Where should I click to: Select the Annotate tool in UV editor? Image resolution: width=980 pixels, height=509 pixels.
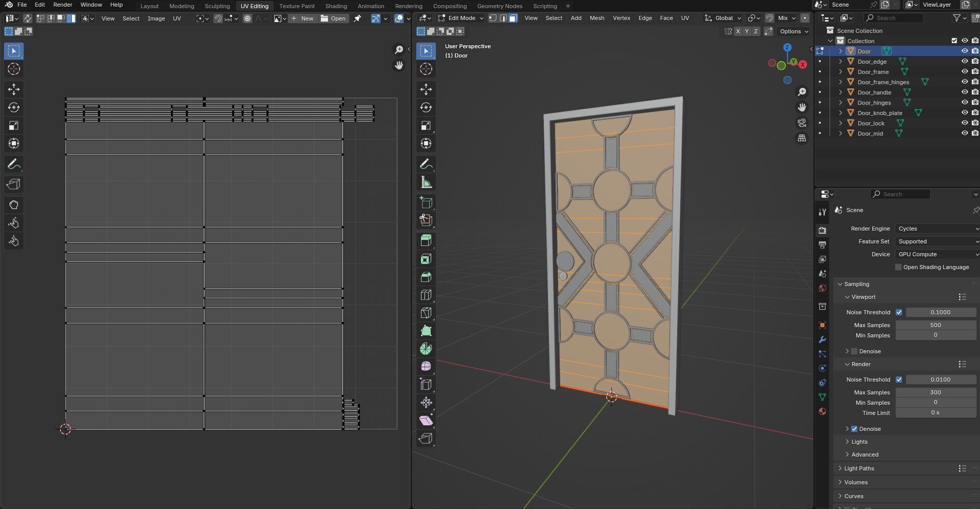click(x=14, y=164)
